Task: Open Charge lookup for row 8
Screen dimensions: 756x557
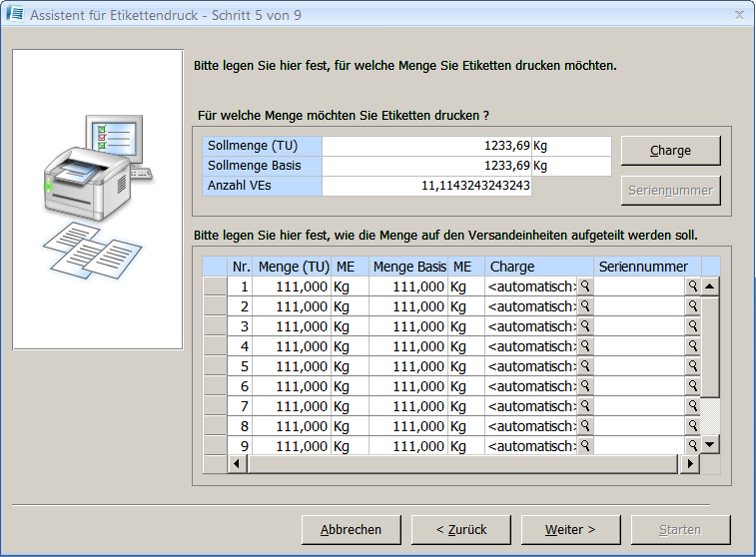Action: click(x=586, y=426)
